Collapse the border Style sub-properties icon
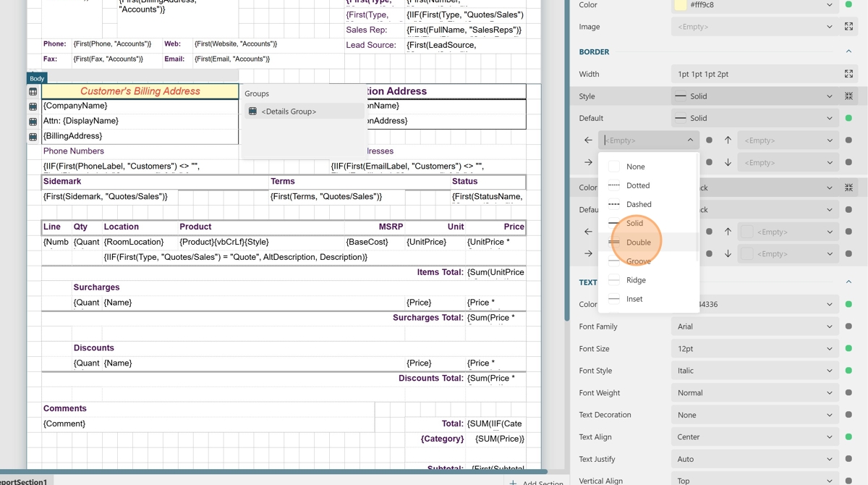Viewport: 868px width, 485px height. coord(848,96)
